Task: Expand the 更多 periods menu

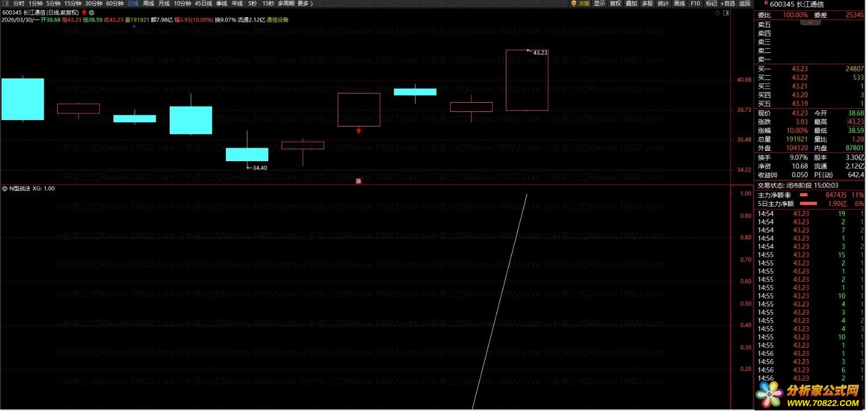Action: pos(305,3)
